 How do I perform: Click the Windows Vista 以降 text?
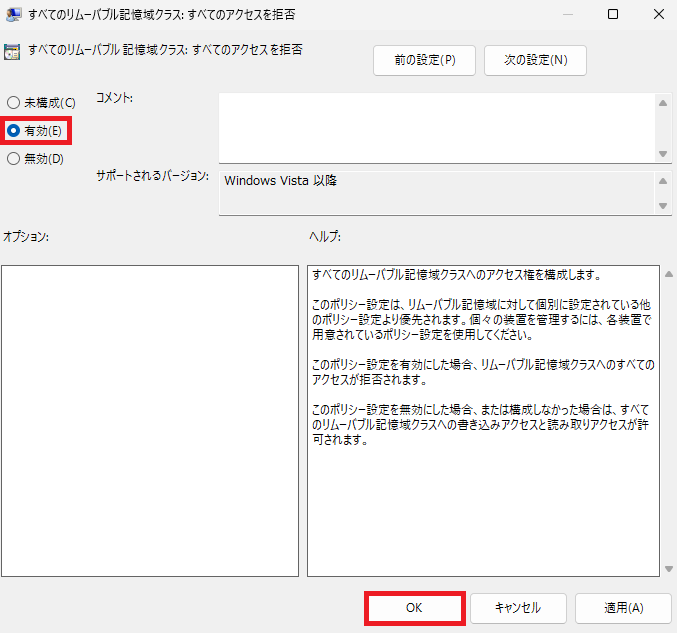click(281, 180)
